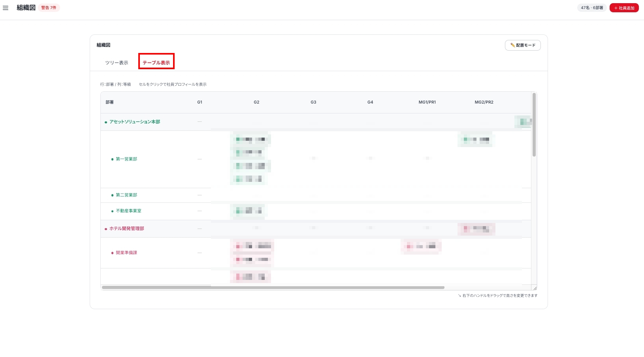Open 第一営業部 employee cell in MG2/PR2 column
The image size is (644, 357).
tap(476, 139)
